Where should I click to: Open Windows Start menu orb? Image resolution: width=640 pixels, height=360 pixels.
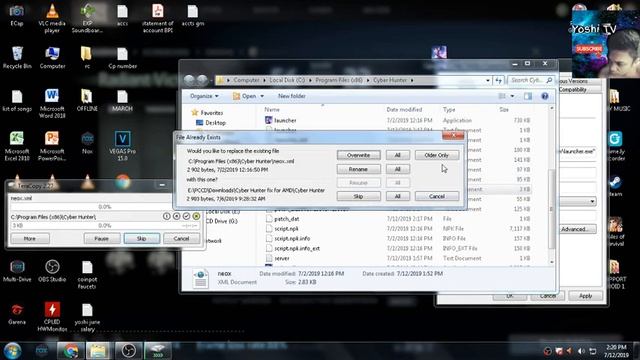pos(12,351)
